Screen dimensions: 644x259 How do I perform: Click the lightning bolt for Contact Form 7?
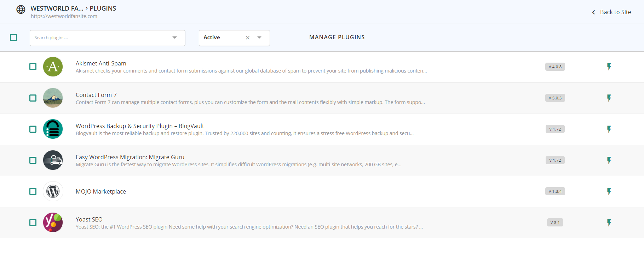[609, 98]
